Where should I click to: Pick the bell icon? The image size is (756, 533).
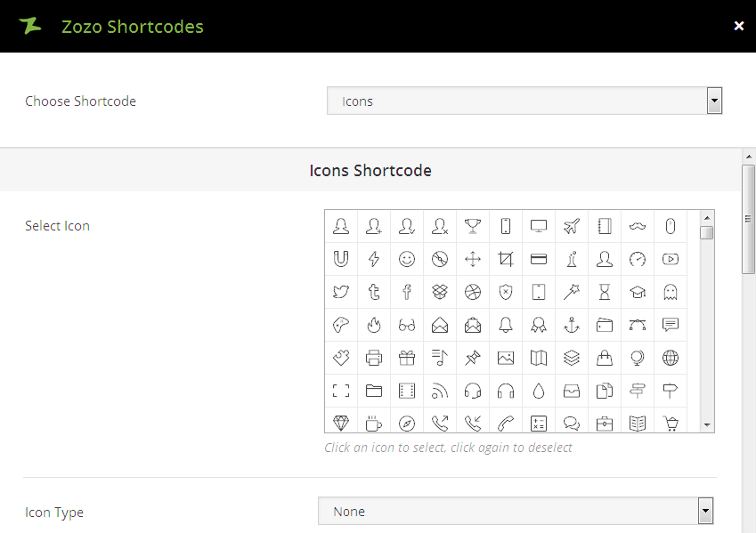(506, 325)
